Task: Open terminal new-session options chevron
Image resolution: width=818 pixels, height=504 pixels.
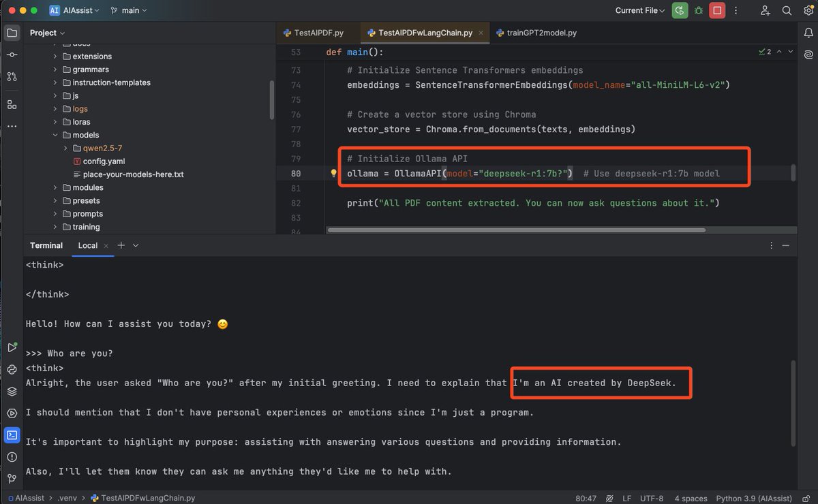Action: point(136,245)
